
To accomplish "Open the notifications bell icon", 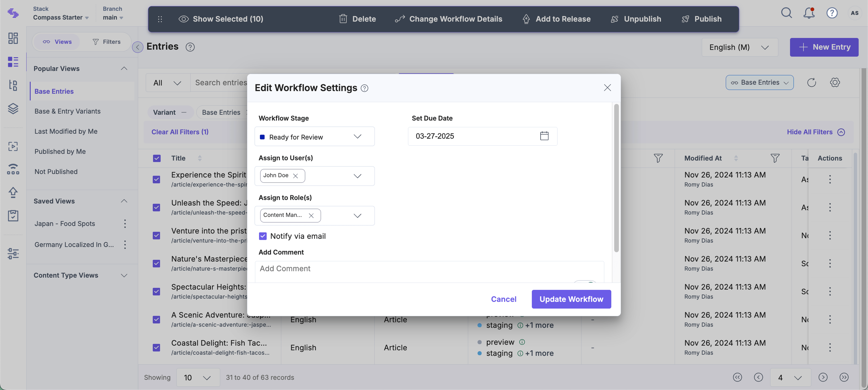I will [x=809, y=13].
